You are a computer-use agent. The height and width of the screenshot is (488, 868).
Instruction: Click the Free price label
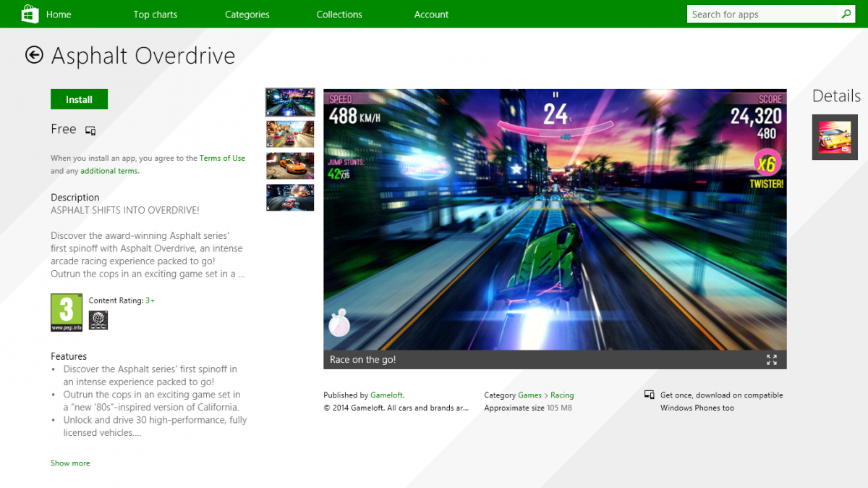coord(64,129)
